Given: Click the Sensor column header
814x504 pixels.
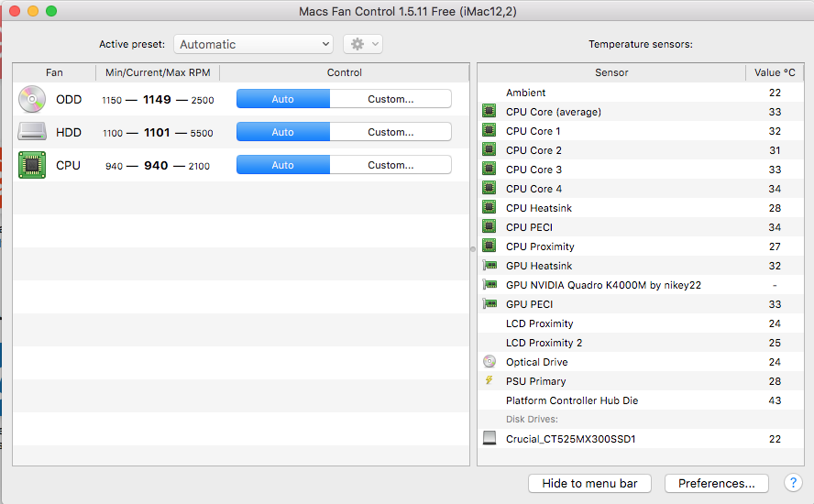Looking at the screenshot, I should (611, 72).
